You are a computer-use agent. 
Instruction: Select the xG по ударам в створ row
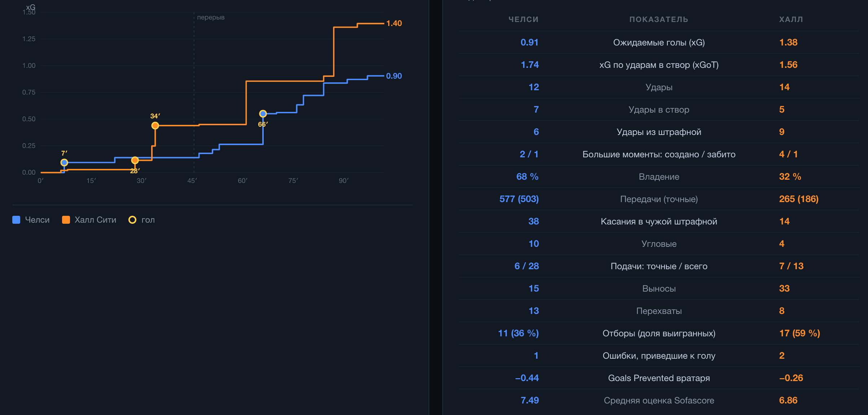[659, 65]
